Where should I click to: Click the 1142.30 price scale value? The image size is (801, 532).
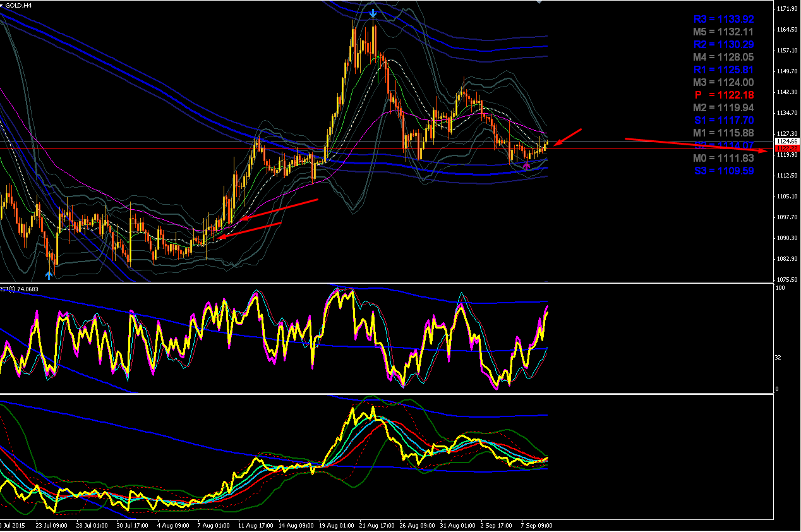tap(787, 92)
